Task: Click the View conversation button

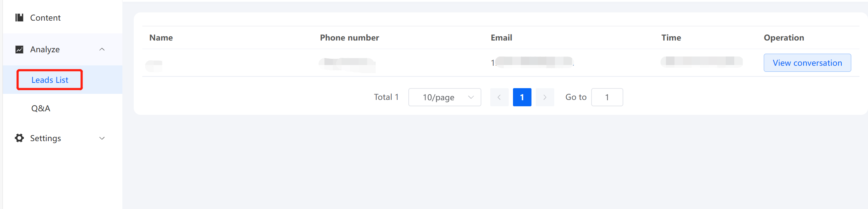Action: tap(807, 63)
